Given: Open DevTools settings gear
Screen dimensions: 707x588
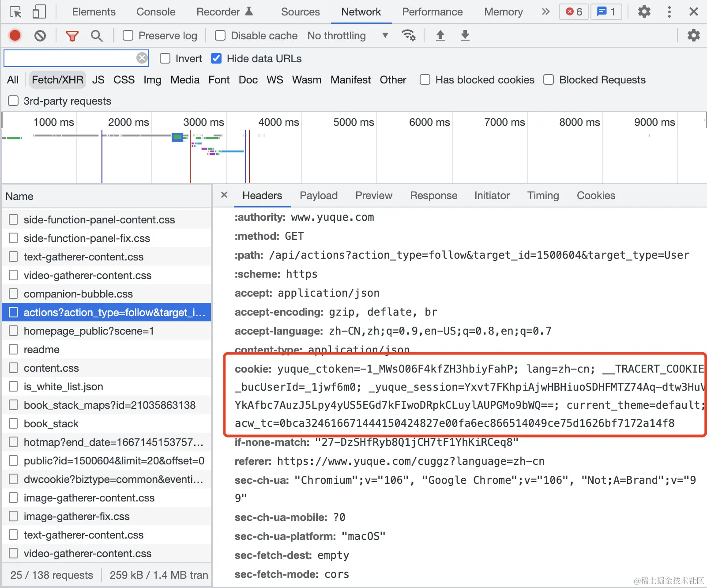Looking at the screenshot, I should pyautogui.click(x=644, y=12).
